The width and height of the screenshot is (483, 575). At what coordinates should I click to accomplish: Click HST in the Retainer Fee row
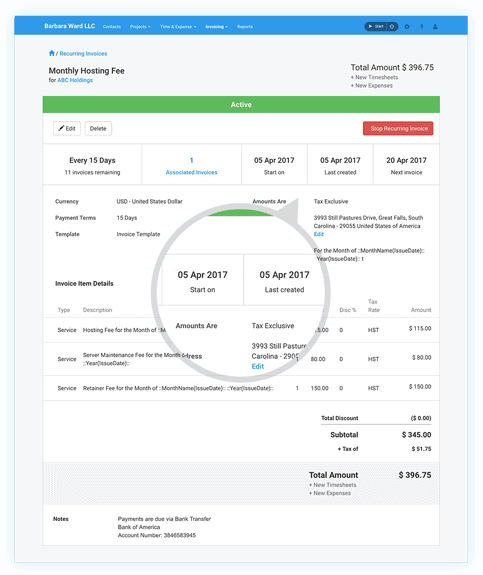point(373,388)
